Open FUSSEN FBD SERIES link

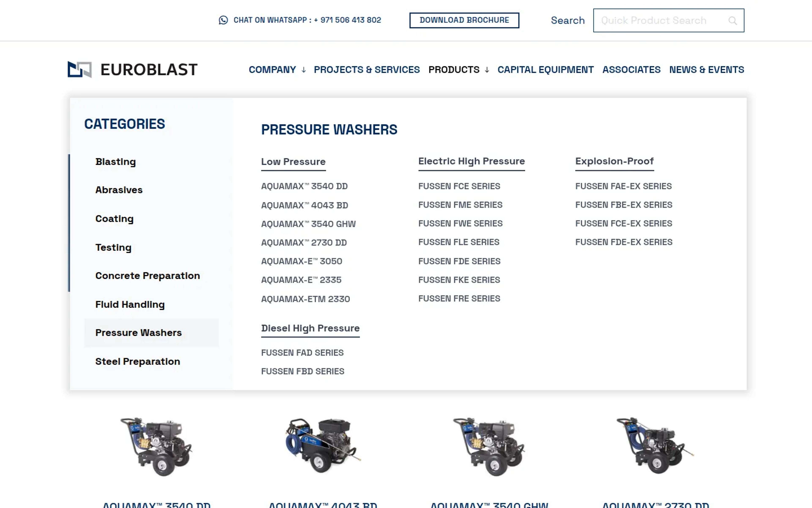[x=303, y=371]
